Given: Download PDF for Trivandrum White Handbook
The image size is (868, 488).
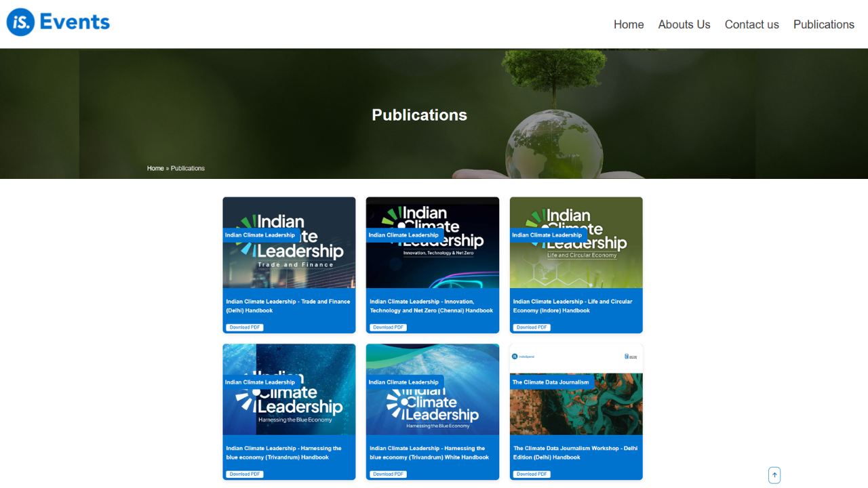Looking at the screenshot, I should click(x=388, y=474).
